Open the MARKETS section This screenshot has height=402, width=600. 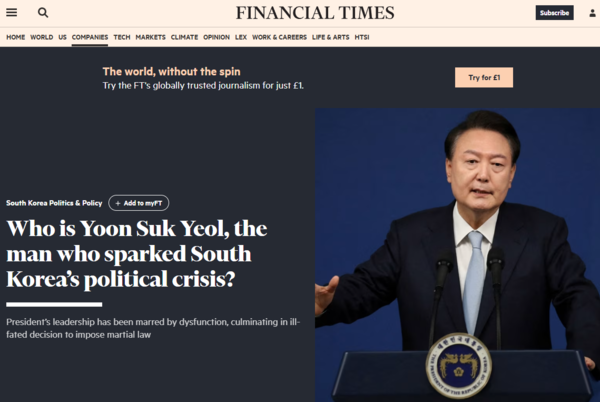pyautogui.click(x=150, y=37)
